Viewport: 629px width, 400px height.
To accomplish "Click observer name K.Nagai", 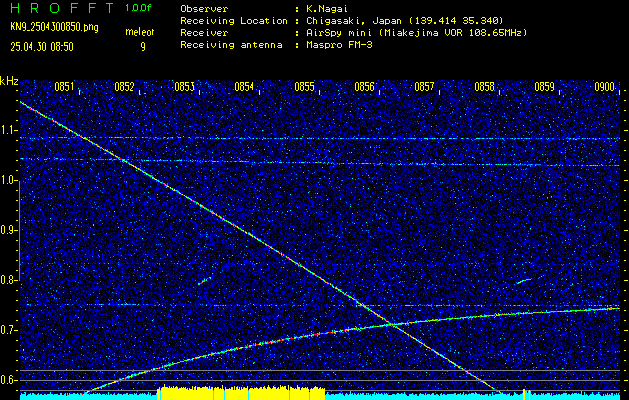I will coord(328,9).
